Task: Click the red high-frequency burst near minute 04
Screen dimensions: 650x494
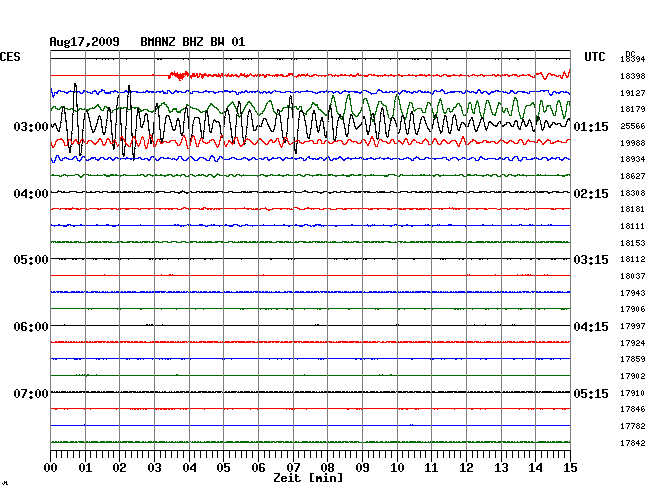Action: [179, 75]
